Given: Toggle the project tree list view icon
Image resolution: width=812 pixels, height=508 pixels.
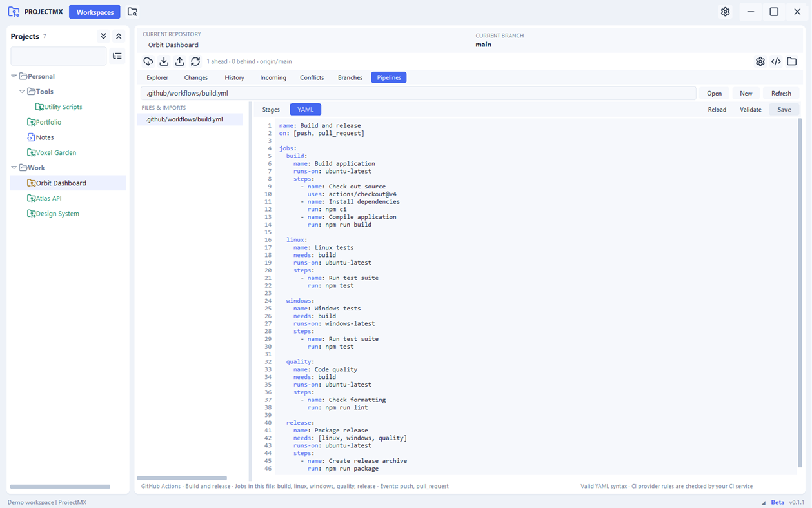Looking at the screenshot, I should click(117, 56).
